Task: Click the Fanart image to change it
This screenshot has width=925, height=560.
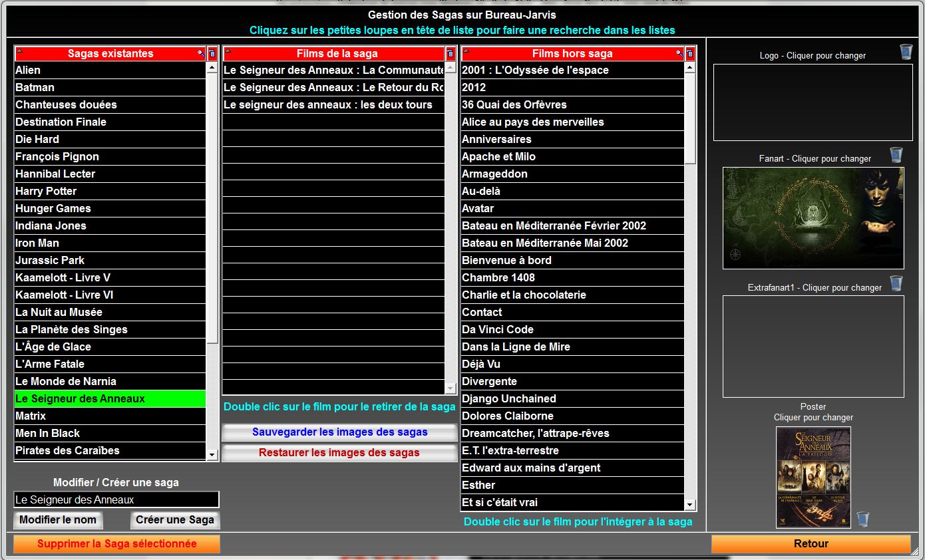Action: click(813, 218)
